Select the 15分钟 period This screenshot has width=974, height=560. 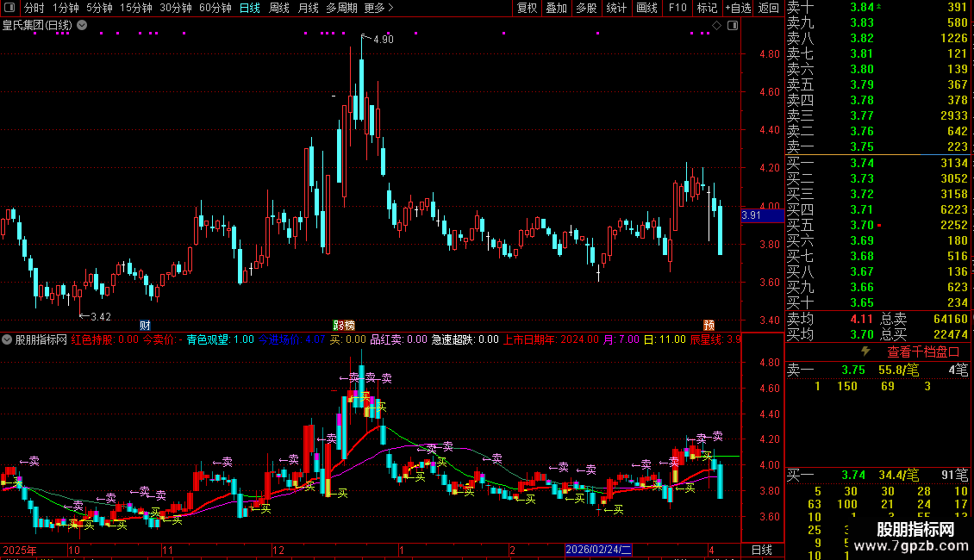tap(136, 8)
